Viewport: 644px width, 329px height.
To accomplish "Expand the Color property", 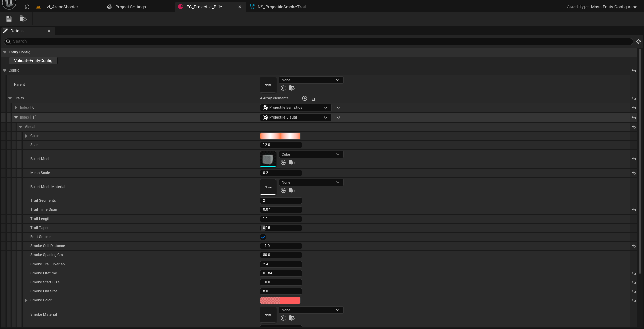I will click(x=26, y=136).
